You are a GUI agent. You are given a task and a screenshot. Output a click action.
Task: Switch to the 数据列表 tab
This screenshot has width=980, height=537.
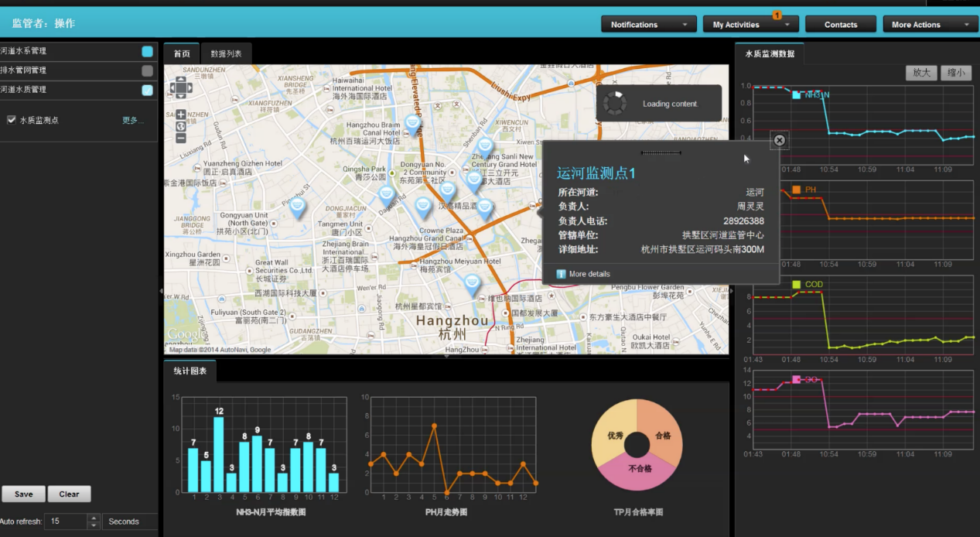[x=227, y=54]
